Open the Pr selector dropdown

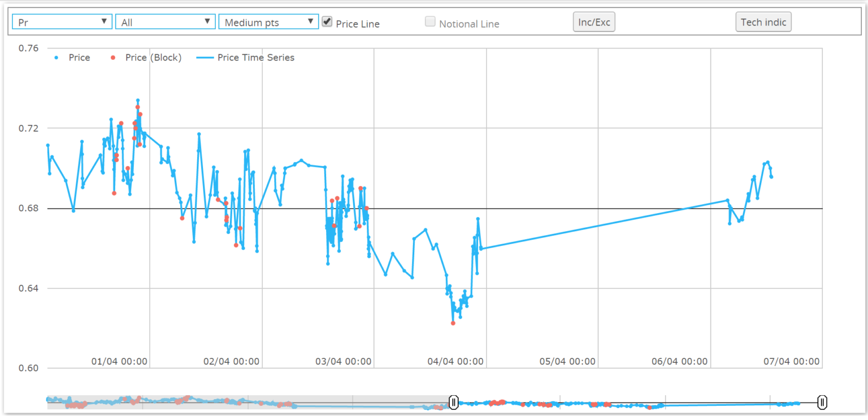[62, 21]
